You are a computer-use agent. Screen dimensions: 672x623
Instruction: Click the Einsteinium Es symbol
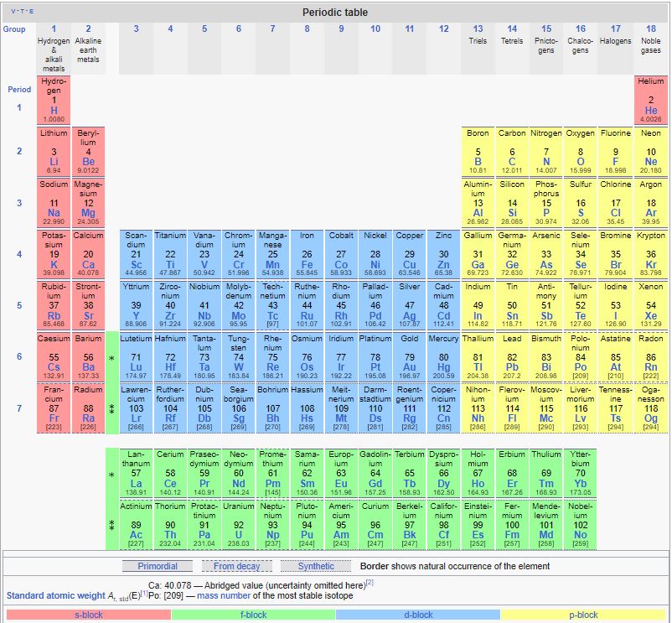(478, 535)
